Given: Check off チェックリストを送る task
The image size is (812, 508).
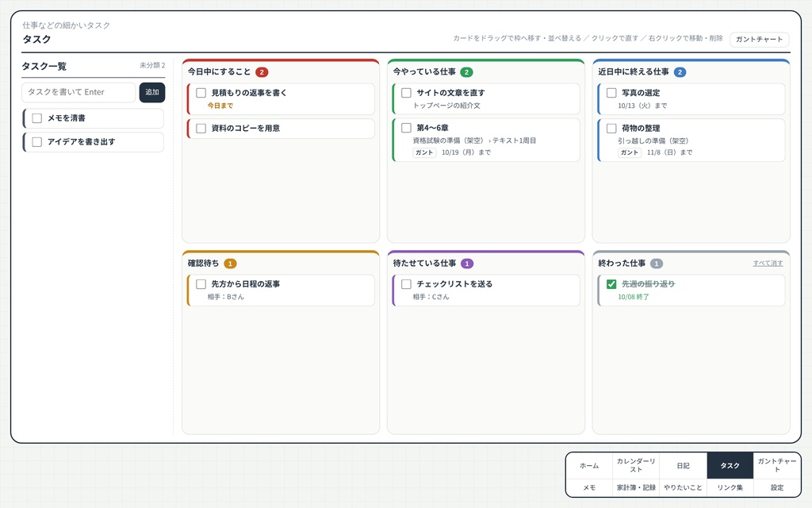Looking at the screenshot, I should (x=407, y=284).
